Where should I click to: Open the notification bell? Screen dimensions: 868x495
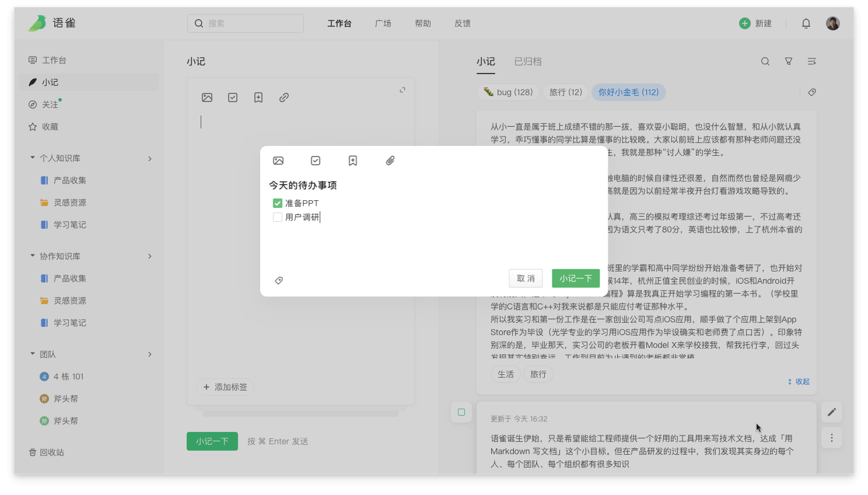point(806,23)
